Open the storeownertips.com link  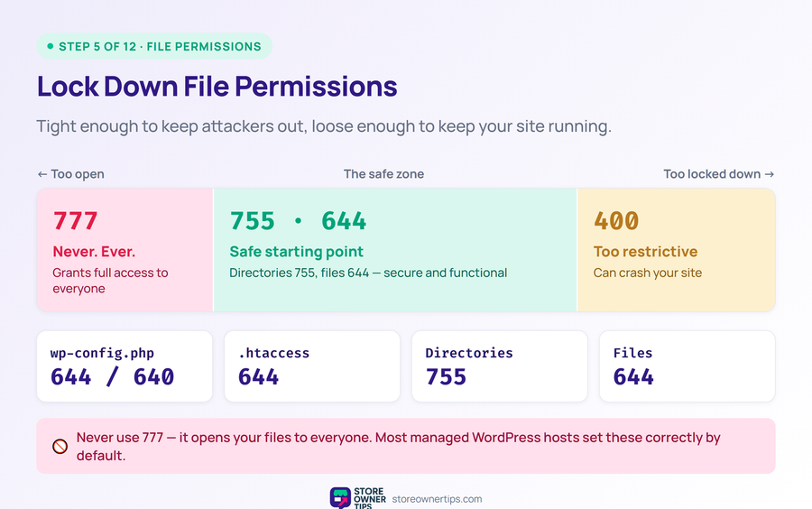pyautogui.click(x=437, y=499)
